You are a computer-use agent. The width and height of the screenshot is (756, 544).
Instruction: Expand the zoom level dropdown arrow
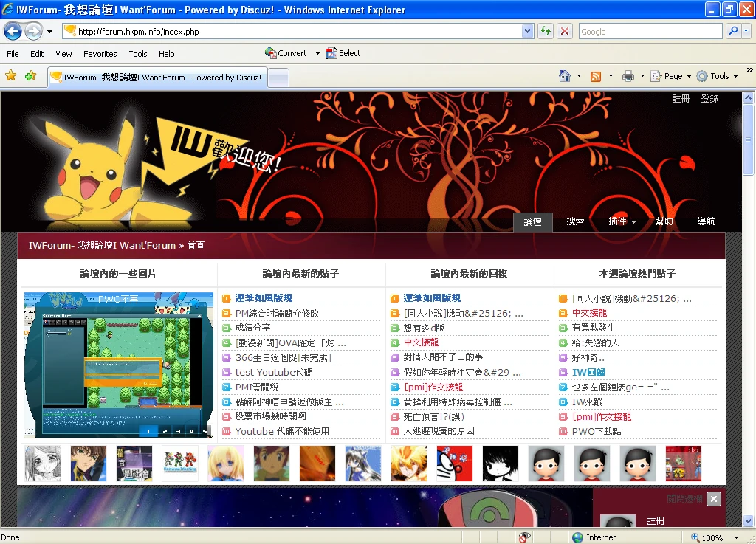tap(736, 538)
